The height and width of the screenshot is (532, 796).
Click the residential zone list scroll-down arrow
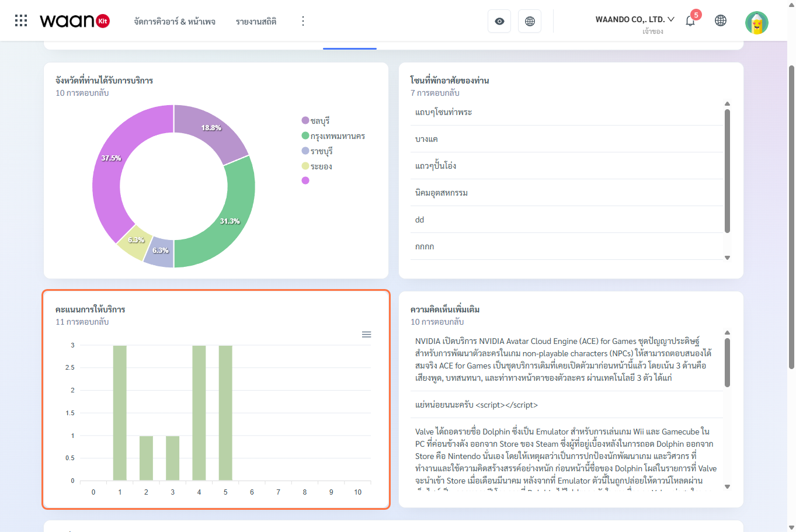727,258
